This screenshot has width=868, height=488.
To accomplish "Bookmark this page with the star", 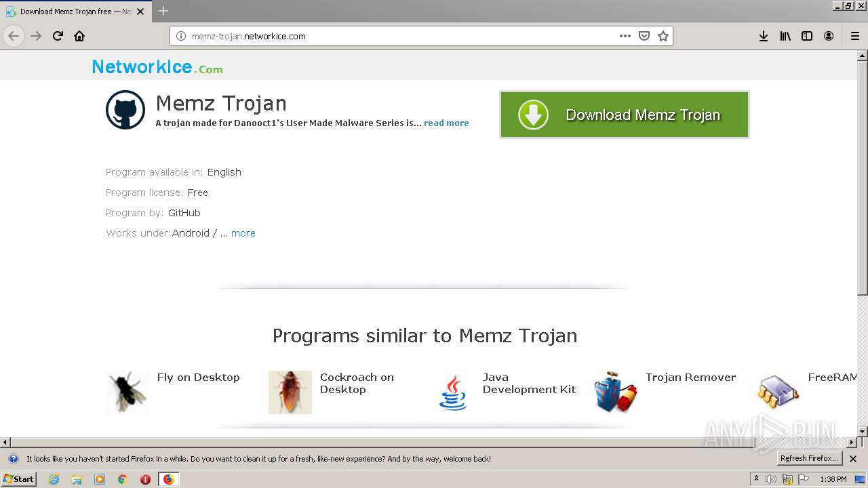I will tap(663, 36).
